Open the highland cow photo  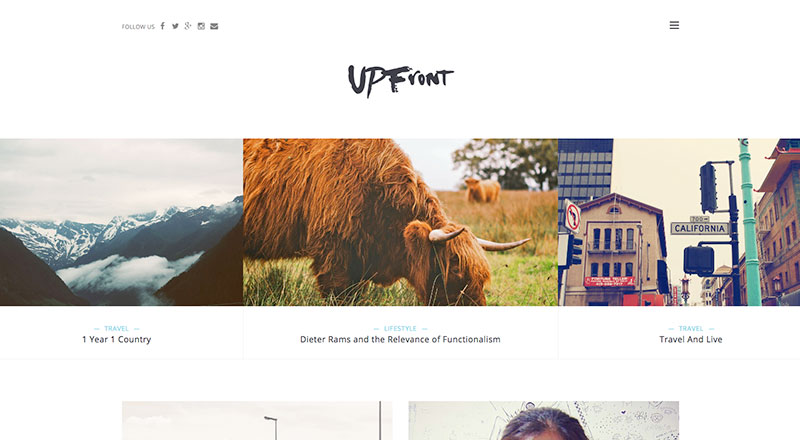(x=401, y=222)
